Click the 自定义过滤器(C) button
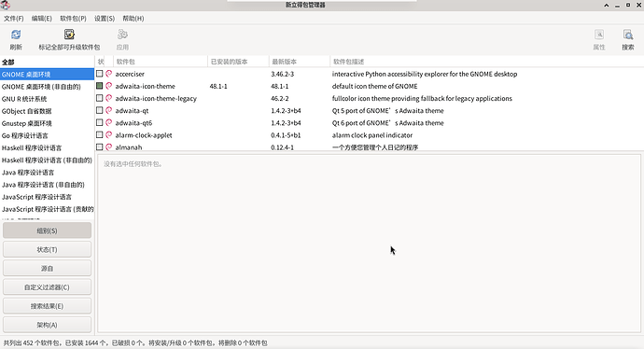This screenshot has width=644, height=349. point(48,287)
